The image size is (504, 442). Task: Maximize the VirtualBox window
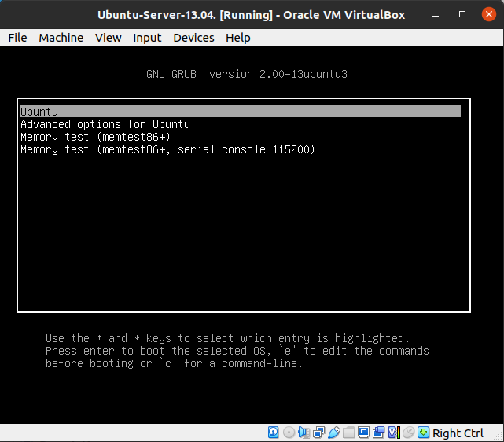pyautogui.click(x=462, y=14)
